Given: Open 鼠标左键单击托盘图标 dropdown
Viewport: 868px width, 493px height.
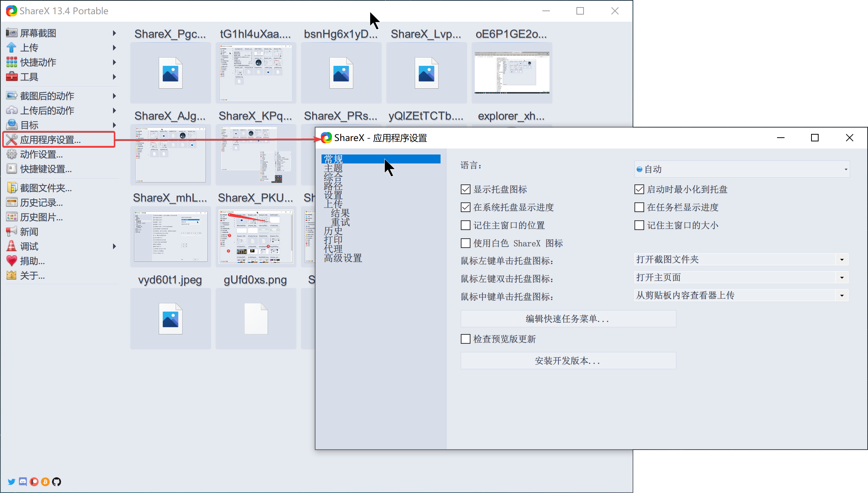Looking at the screenshot, I should (x=741, y=260).
